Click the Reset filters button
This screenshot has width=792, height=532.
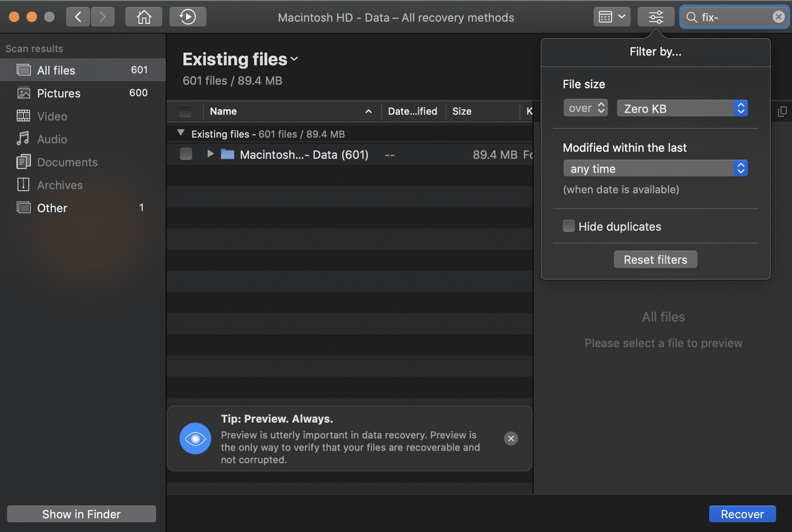(x=655, y=259)
